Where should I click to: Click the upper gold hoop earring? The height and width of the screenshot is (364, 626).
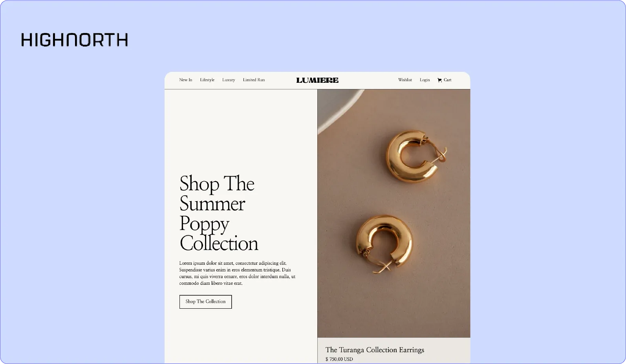point(414,156)
